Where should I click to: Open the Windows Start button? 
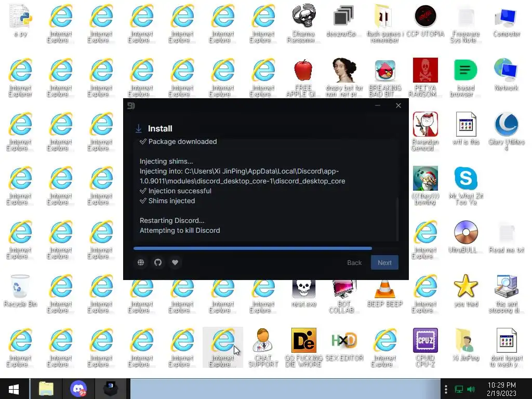14,389
